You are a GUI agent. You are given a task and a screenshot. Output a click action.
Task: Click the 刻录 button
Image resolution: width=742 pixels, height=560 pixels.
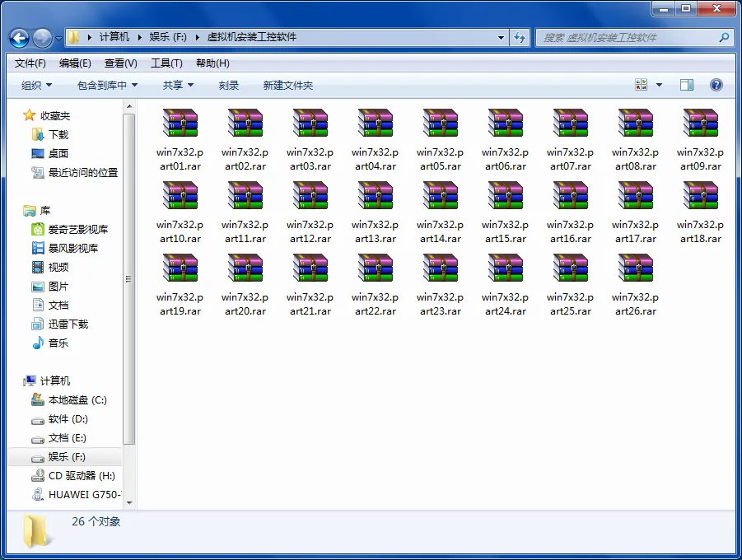(229, 85)
